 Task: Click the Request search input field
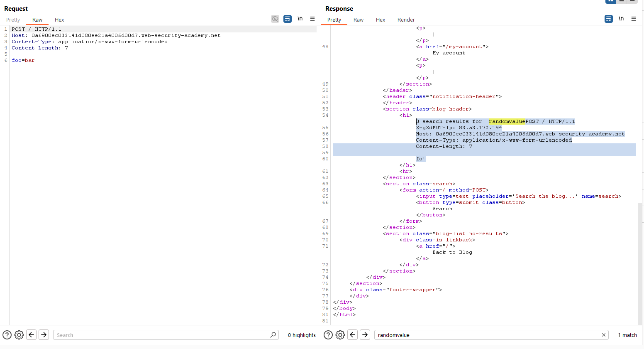tap(162, 335)
